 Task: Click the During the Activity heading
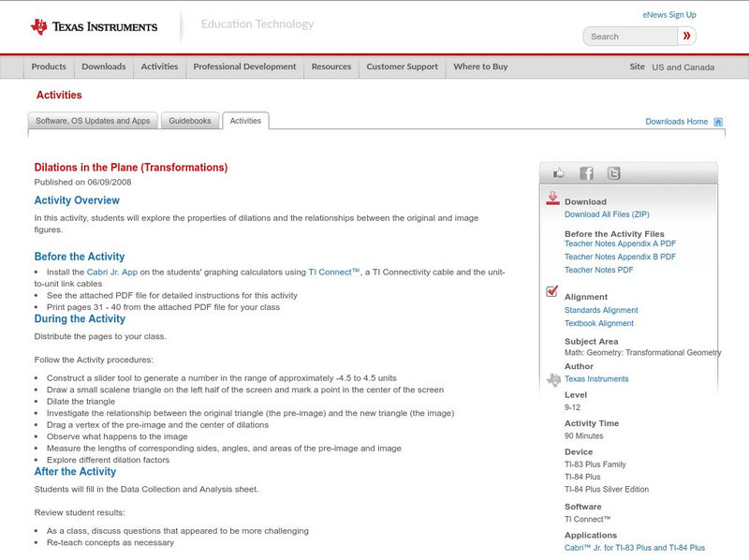tap(80, 318)
